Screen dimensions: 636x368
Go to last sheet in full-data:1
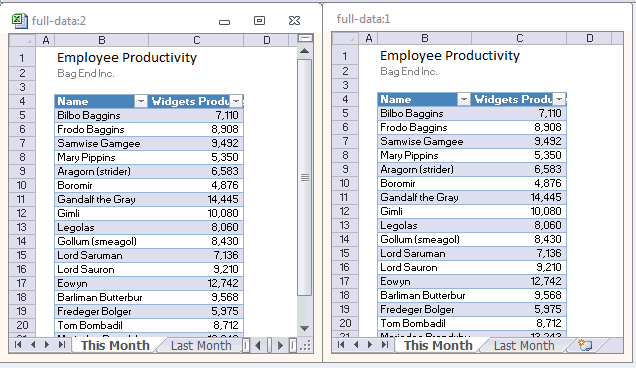tap(385, 345)
